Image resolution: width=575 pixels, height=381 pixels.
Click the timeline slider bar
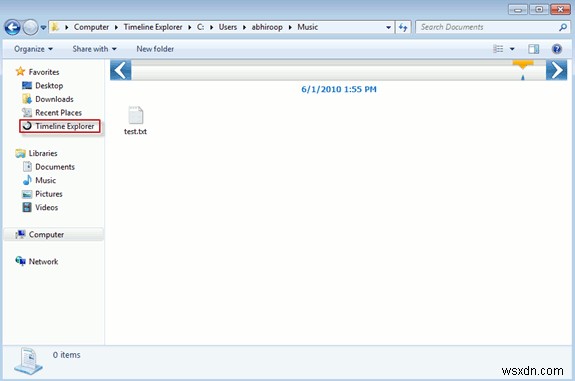coord(338,70)
